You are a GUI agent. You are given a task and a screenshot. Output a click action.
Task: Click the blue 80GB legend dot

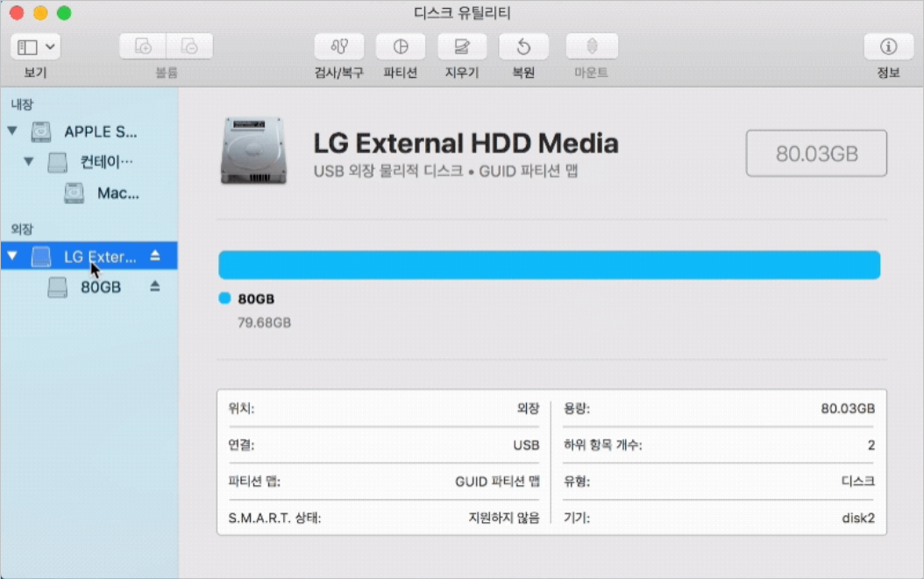coord(224,298)
